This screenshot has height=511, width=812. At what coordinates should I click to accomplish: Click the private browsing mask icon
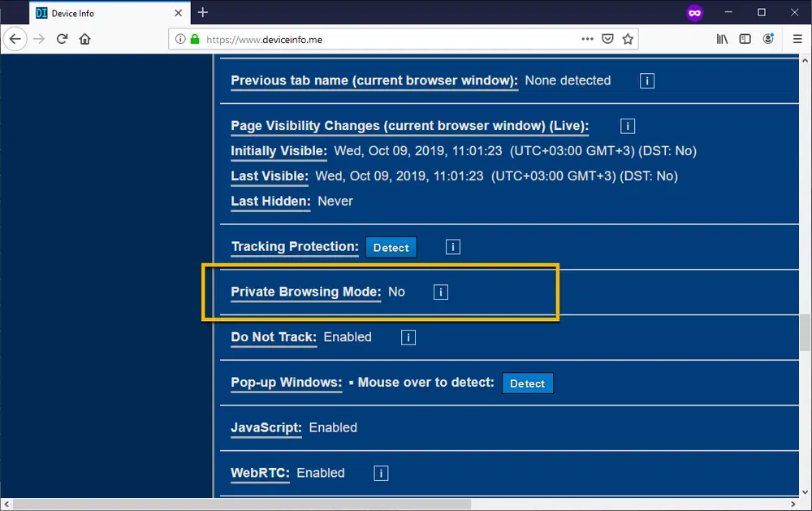(694, 12)
